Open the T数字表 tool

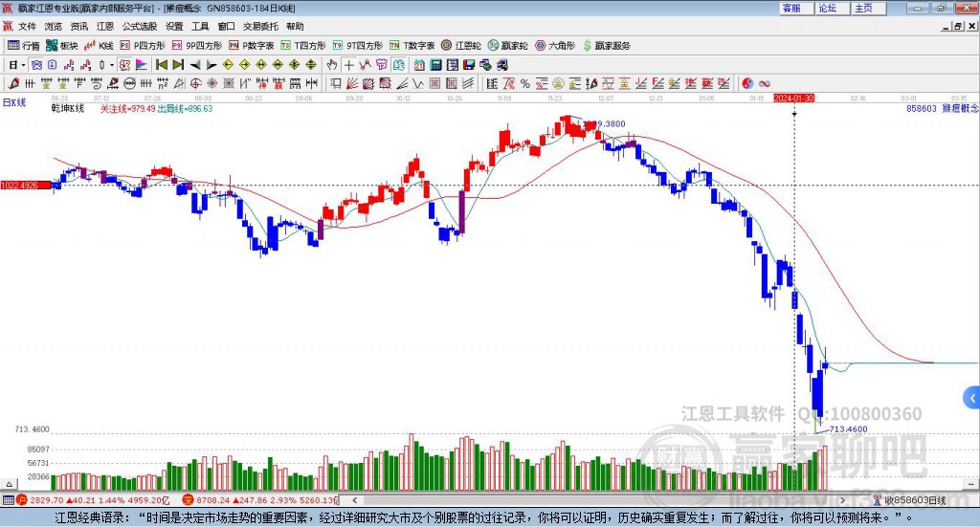coord(412,46)
